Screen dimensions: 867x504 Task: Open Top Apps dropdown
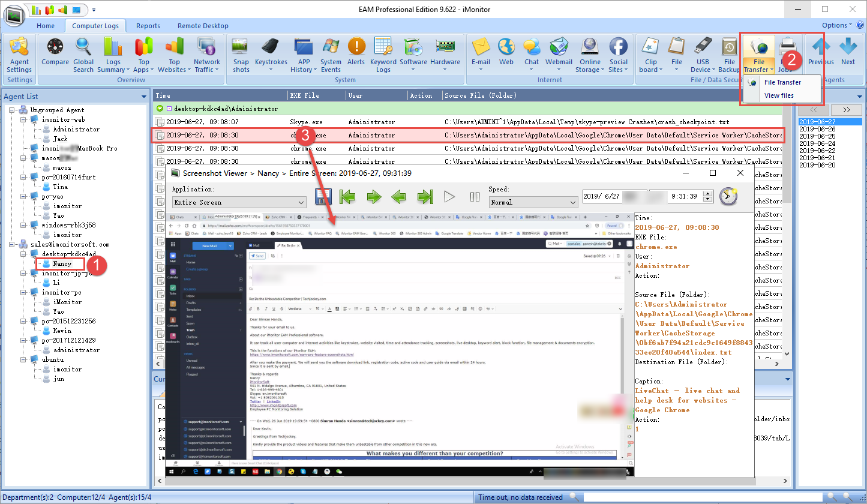click(143, 55)
